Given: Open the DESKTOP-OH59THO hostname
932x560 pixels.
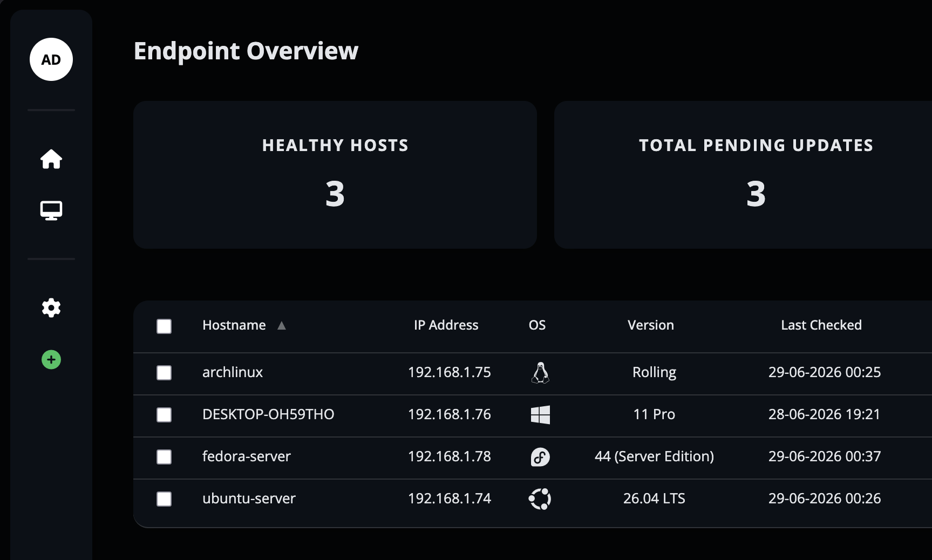Looking at the screenshot, I should point(268,414).
